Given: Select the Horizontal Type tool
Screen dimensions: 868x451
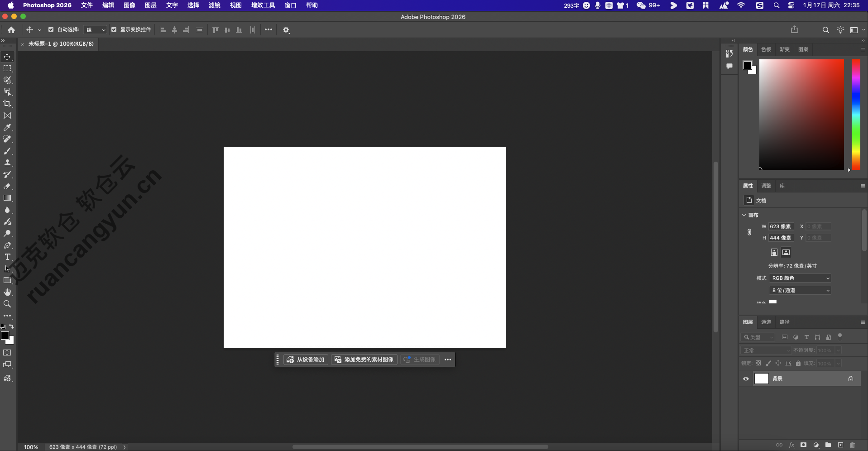Looking at the screenshot, I should click(x=7, y=257).
